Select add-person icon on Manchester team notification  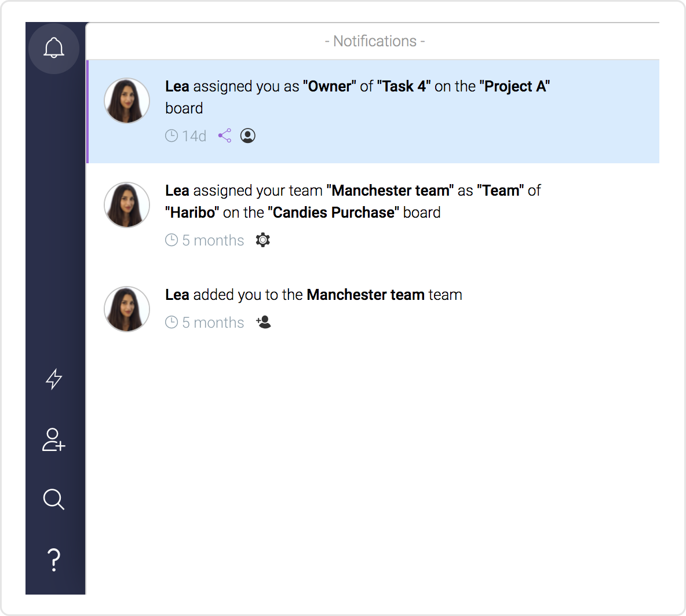point(264,322)
